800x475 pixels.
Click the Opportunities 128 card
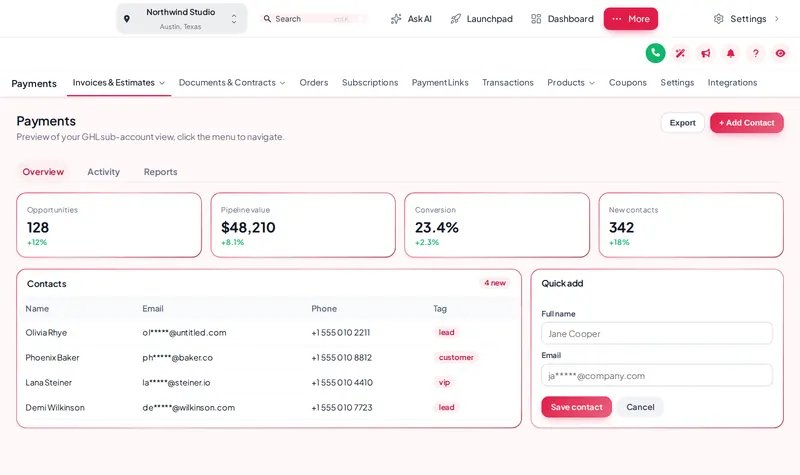(x=109, y=225)
